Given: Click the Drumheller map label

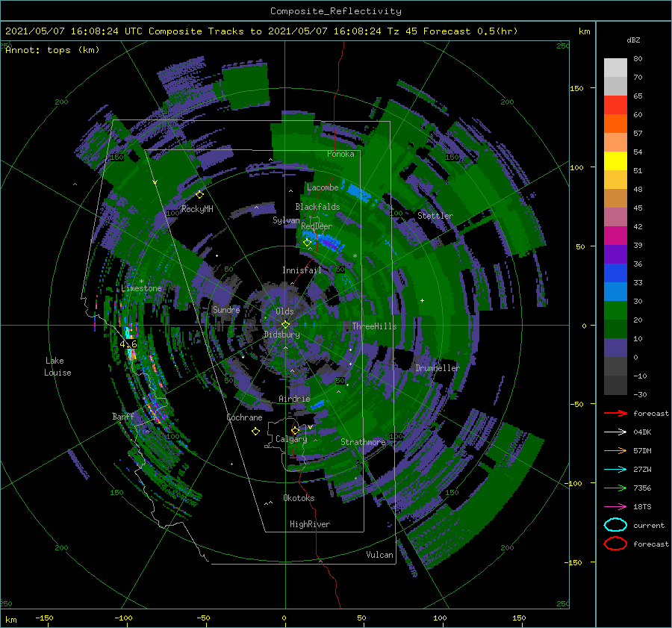Looking at the screenshot, I should [x=437, y=368].
